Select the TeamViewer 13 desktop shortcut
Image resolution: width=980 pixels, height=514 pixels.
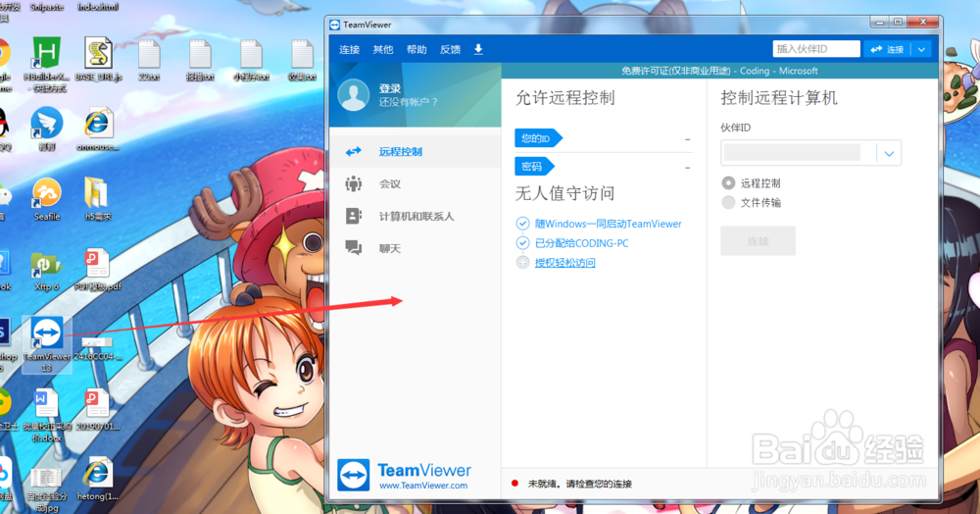coord(47,344)
